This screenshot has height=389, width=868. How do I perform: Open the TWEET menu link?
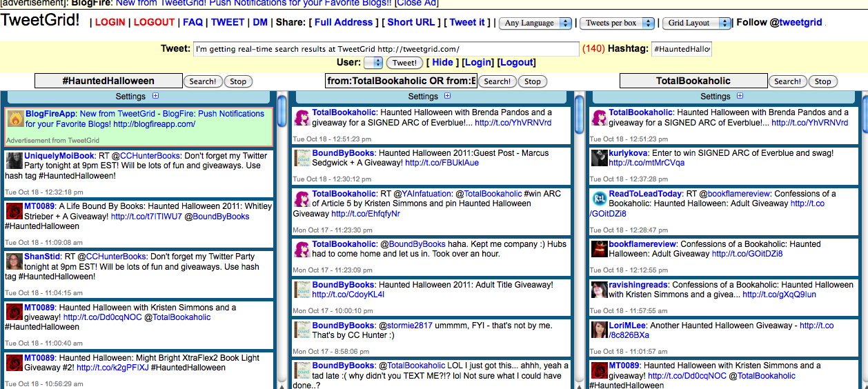(x=228, y=22)
